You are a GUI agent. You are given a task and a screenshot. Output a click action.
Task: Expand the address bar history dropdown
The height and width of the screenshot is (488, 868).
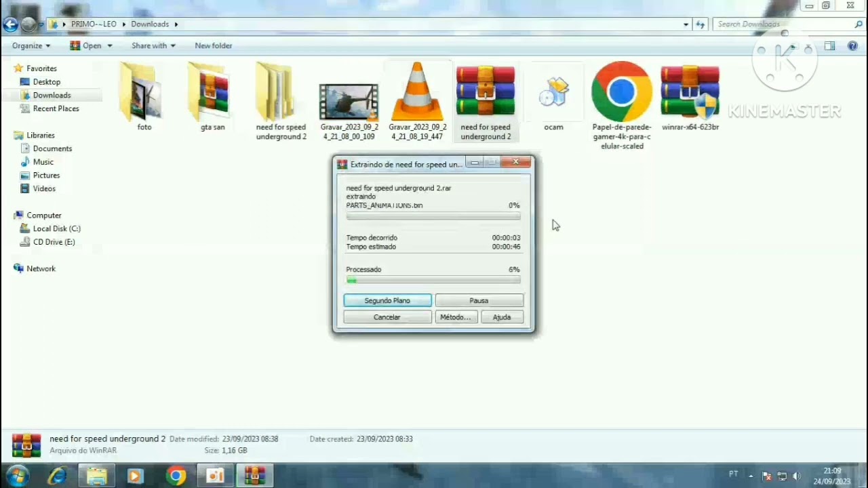point(686,24)
